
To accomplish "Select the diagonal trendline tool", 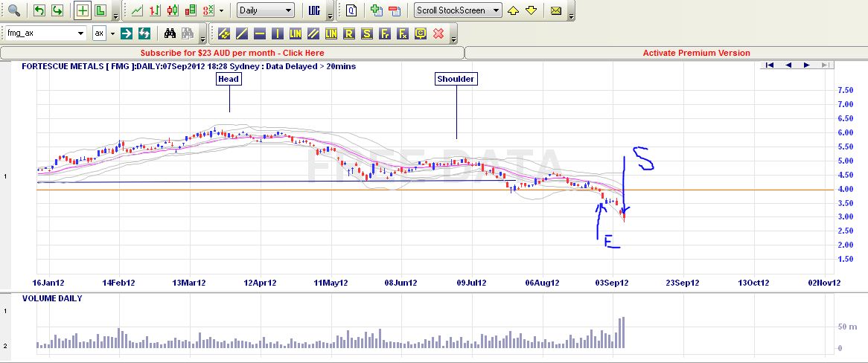I will coord(242,33).
